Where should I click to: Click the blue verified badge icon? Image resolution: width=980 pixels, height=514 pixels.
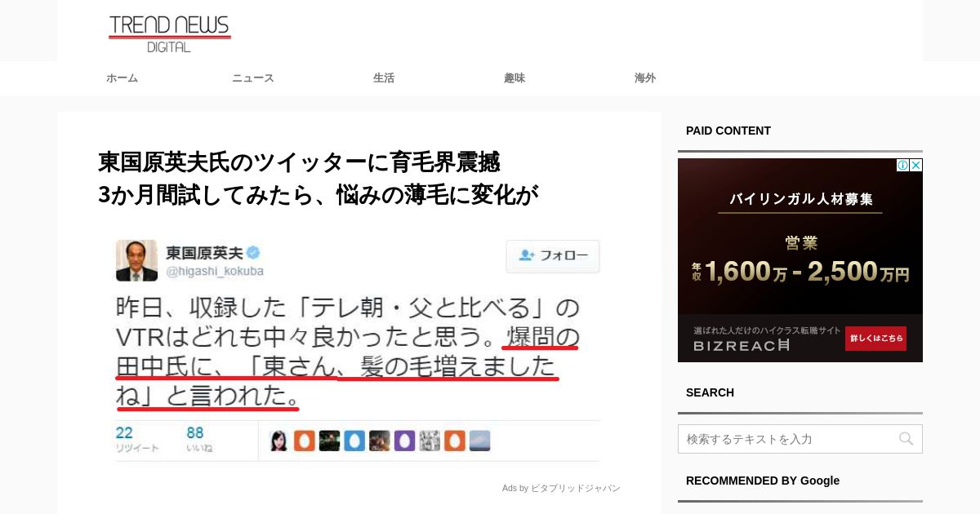254,252
